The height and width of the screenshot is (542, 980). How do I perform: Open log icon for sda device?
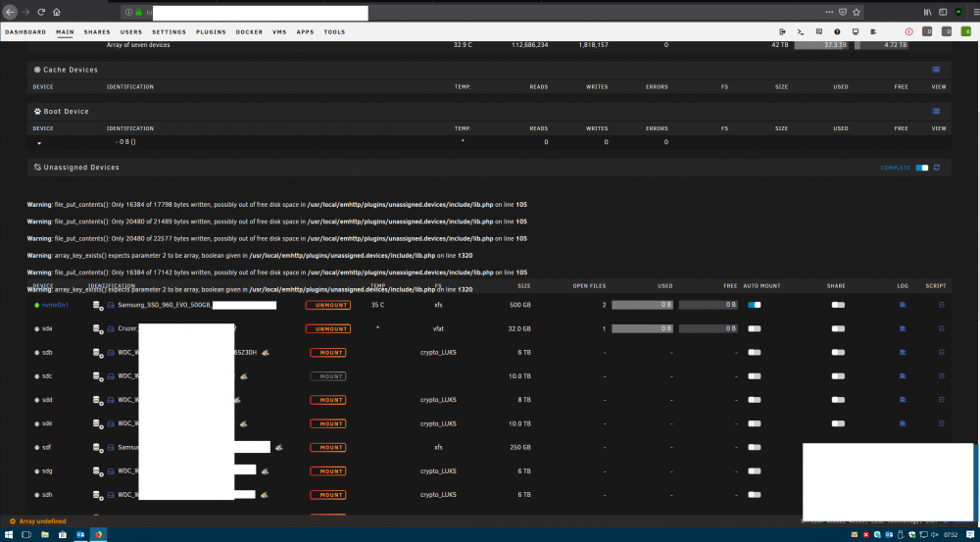click(x=903, y=328)
